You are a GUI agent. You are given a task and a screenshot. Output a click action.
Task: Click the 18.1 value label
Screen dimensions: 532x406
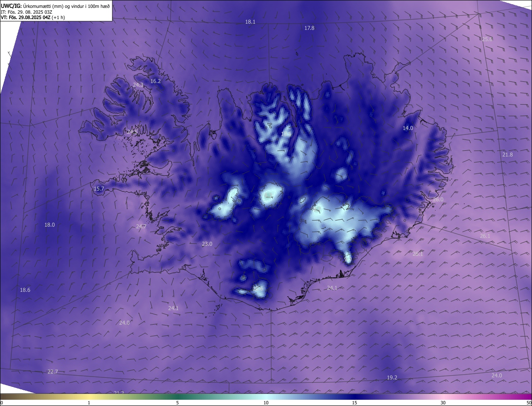[x=250, y=22]
